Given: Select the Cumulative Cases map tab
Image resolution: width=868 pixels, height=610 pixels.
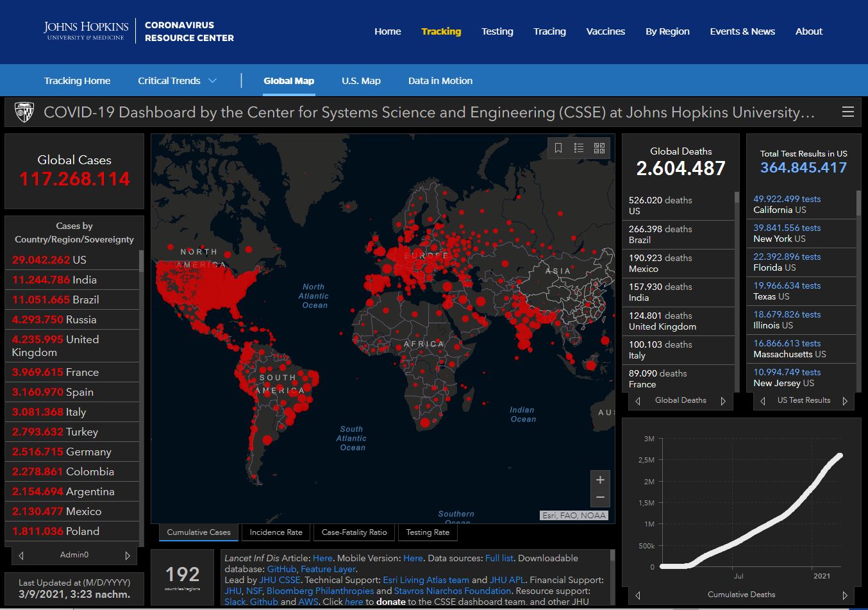Looking at the screenshot, I should [x=199, y=532].
